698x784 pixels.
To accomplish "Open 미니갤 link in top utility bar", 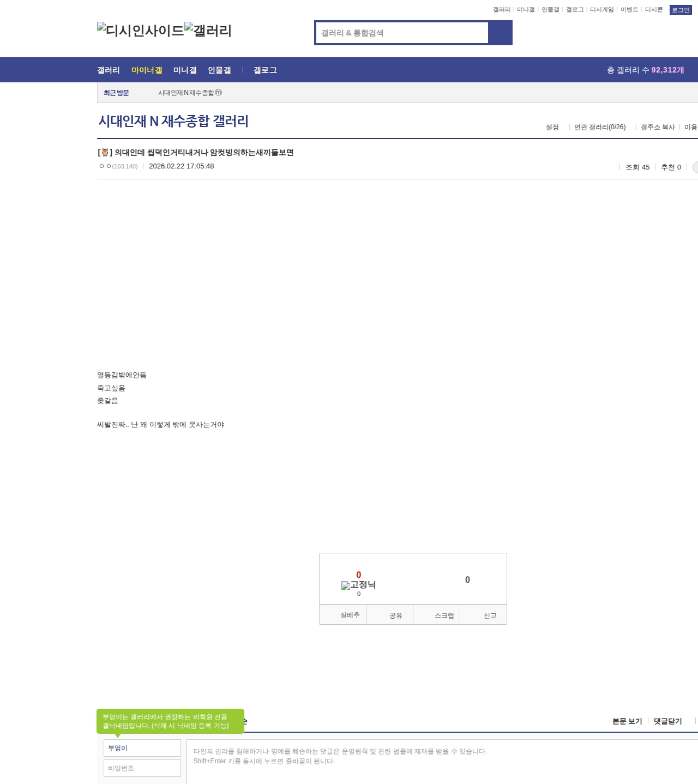I will click(526, 10).
